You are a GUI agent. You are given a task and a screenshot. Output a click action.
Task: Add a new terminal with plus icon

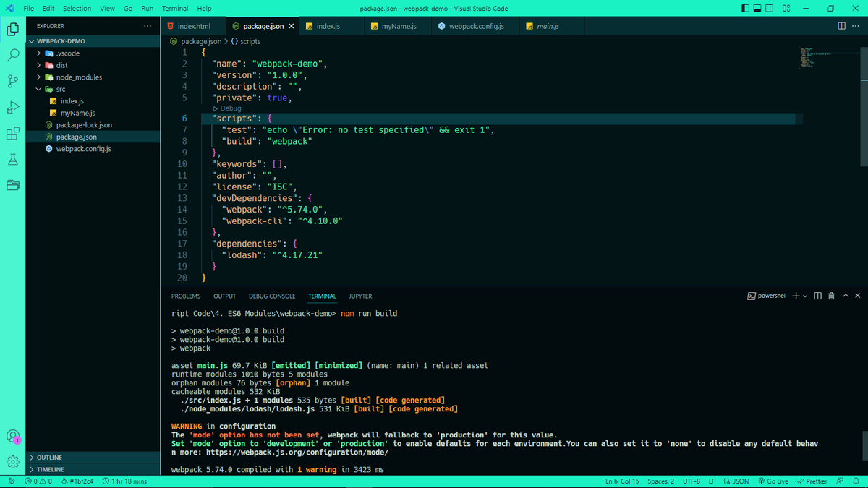(x=796, y=296)
